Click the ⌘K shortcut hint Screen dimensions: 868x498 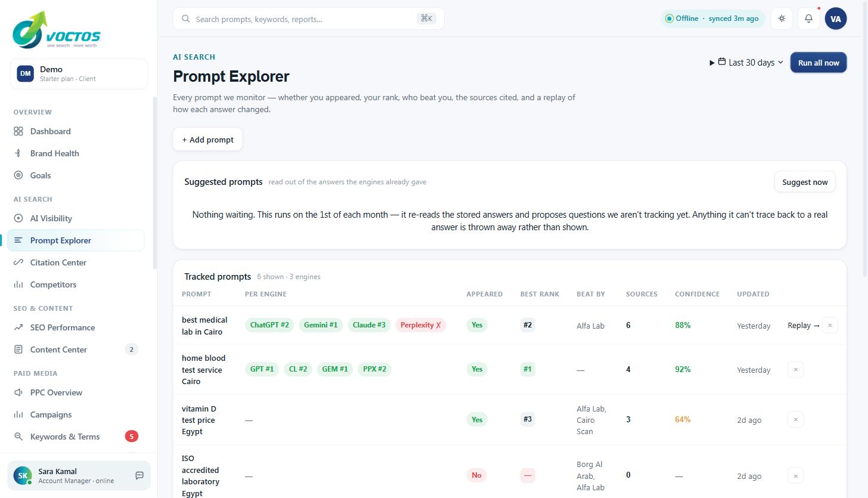[426, 18]
